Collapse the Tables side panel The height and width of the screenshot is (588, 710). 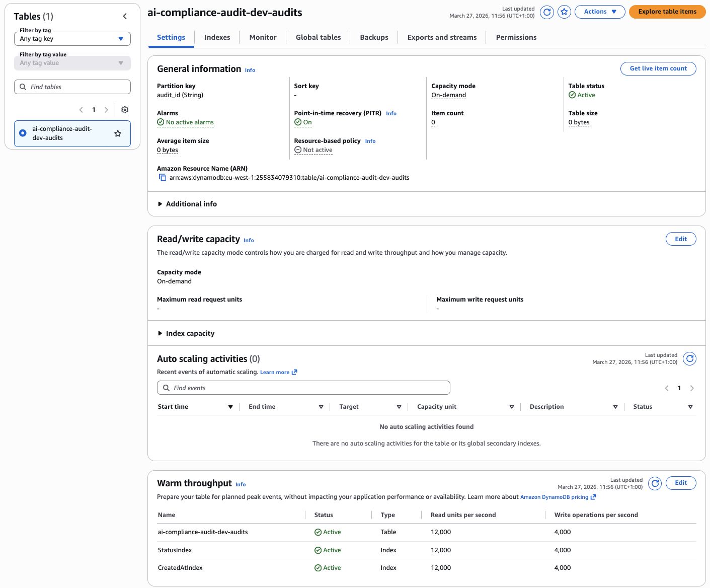tap(125, 16)
